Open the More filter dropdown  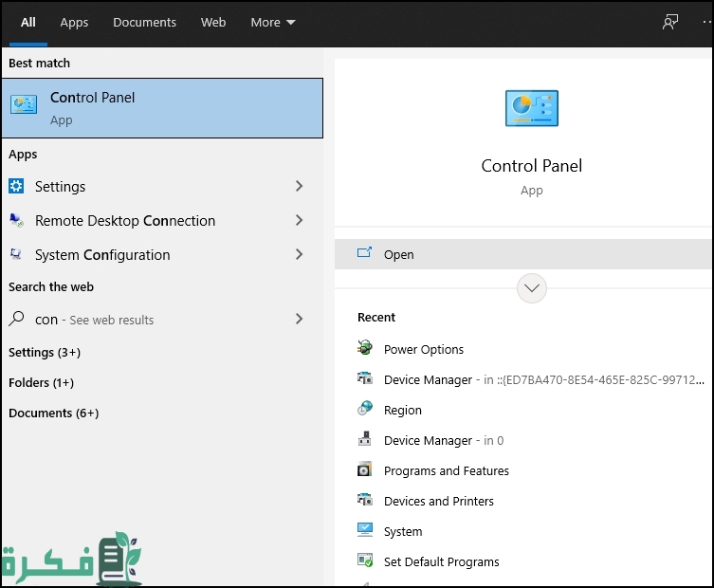tap(273, 22)
